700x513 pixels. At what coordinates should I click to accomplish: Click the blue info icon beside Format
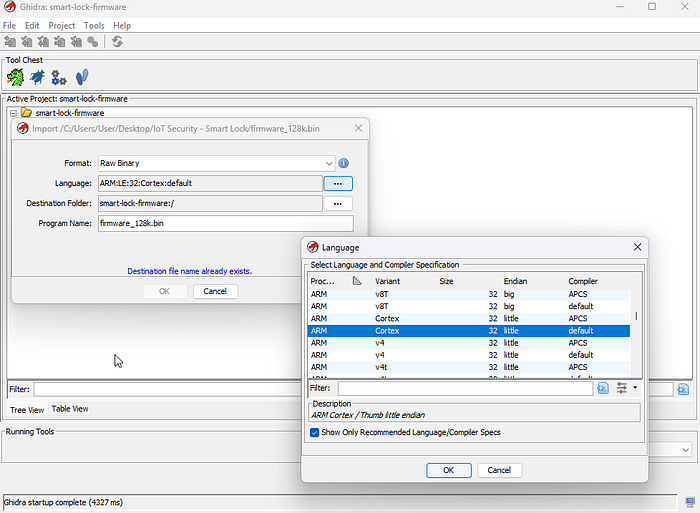point(343,163)
